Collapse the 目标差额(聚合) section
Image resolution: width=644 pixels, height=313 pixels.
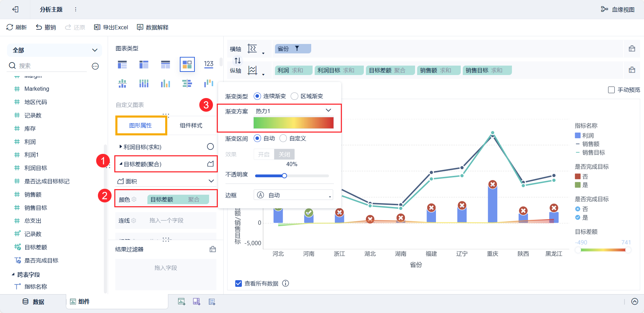(121, 164)
